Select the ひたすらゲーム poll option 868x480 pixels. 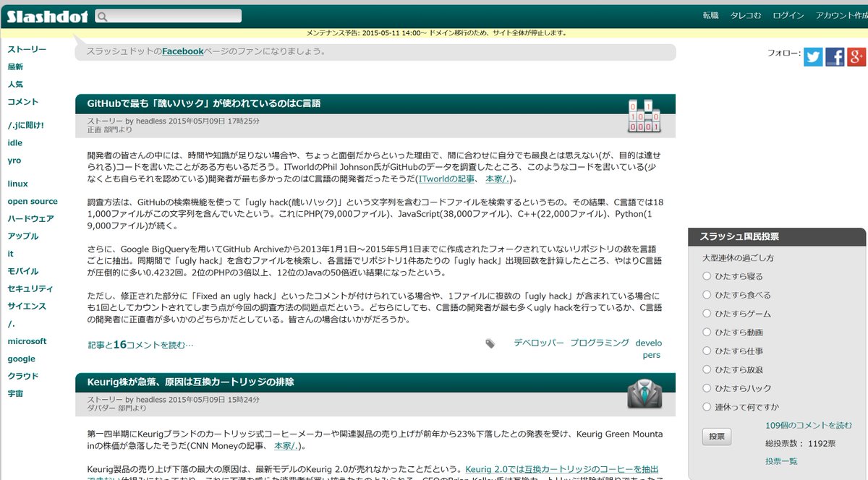707,314
